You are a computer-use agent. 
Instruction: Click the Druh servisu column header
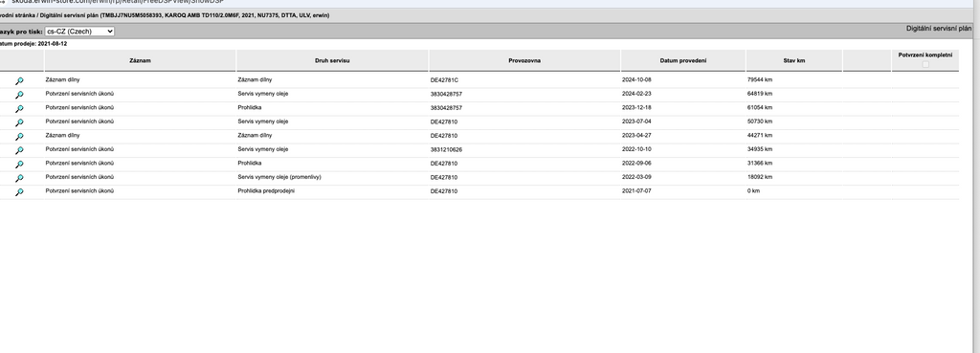[x=332, y=60]
